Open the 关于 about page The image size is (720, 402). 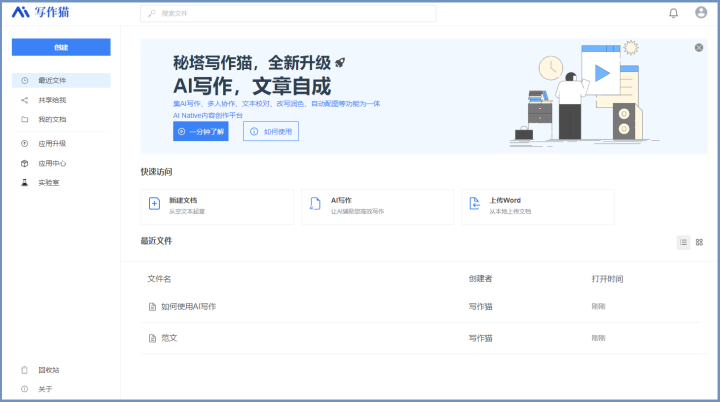click(x=45, y=389)
